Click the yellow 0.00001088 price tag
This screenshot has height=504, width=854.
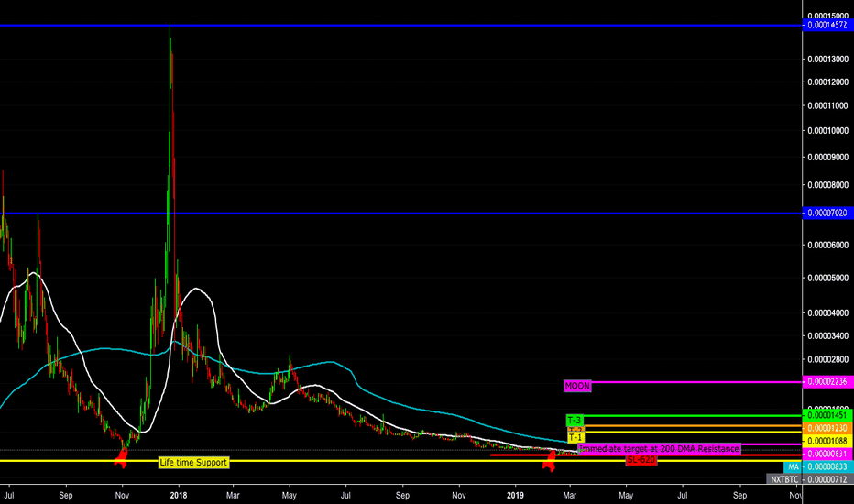pyautogui.click(x=827, y=441)
